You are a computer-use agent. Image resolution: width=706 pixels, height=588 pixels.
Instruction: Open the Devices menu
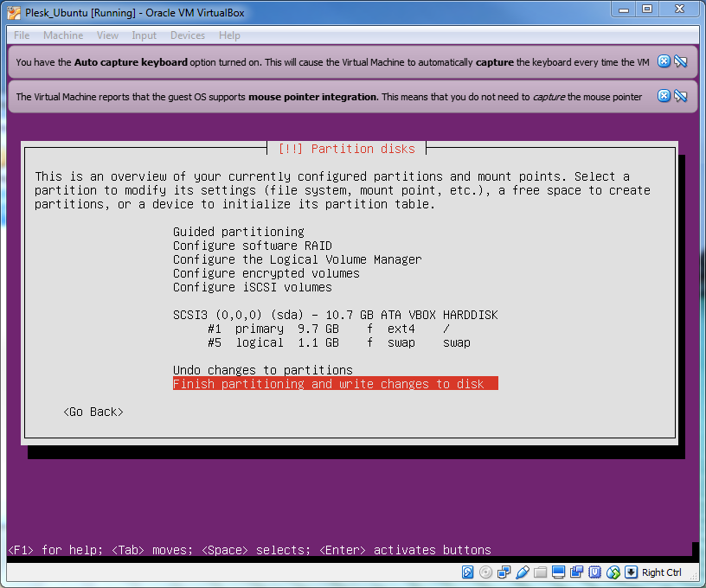tap(188, 35)
